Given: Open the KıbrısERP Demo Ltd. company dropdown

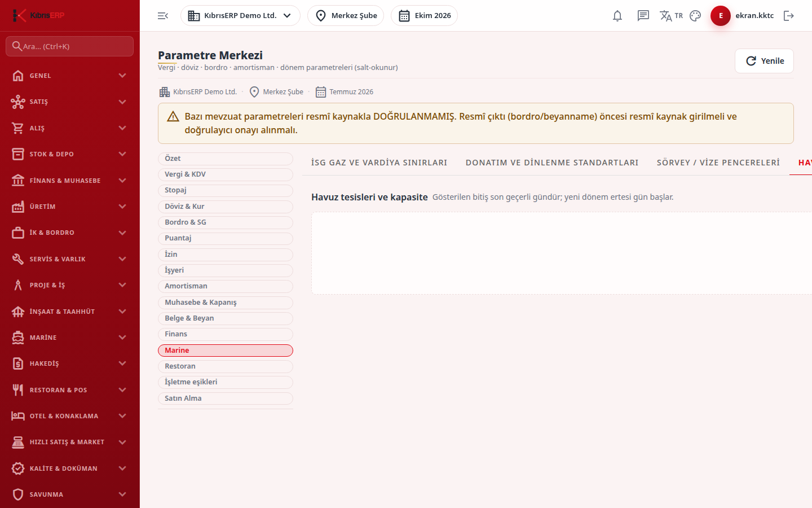Looking at the screenshot, I should click(x=240, y=16).
